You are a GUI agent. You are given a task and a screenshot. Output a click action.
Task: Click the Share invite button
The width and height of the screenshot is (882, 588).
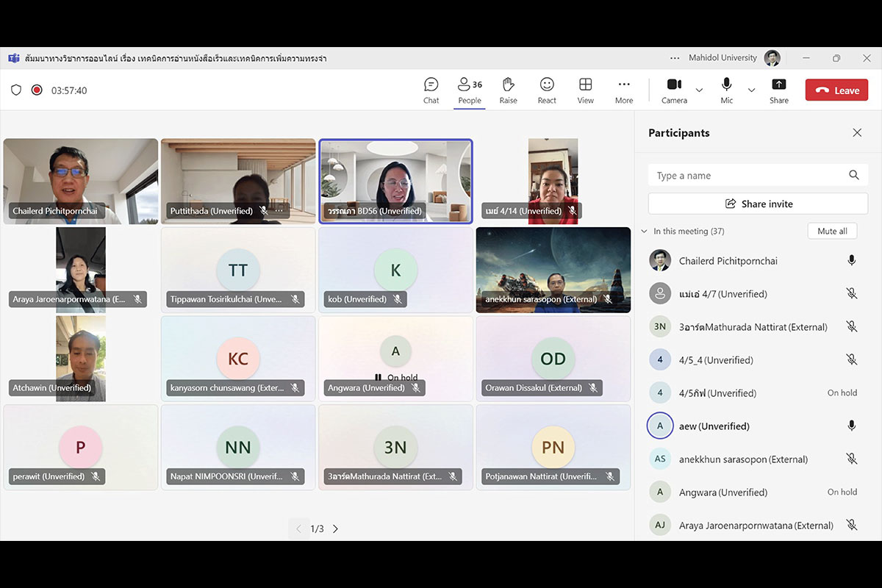click(x=758, y=204)
